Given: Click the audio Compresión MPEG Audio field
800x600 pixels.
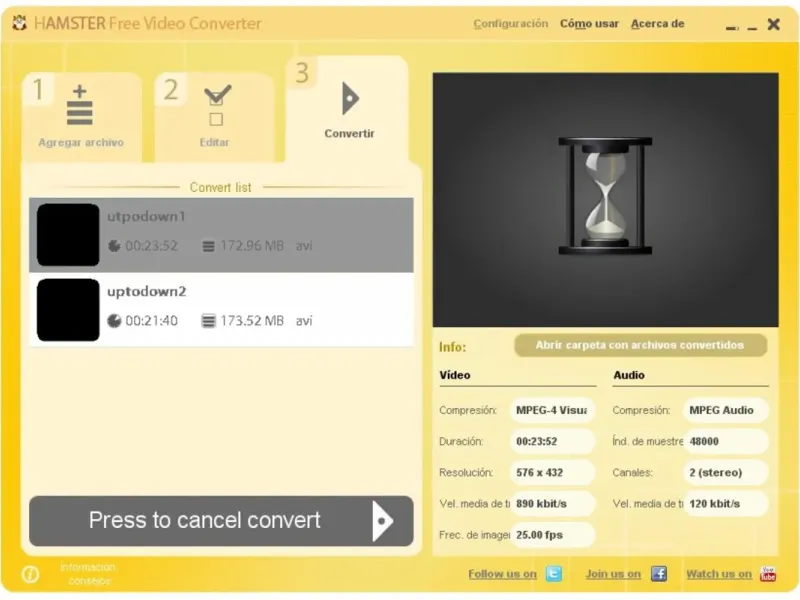Looking at the screenshot, I should point(726,411).
